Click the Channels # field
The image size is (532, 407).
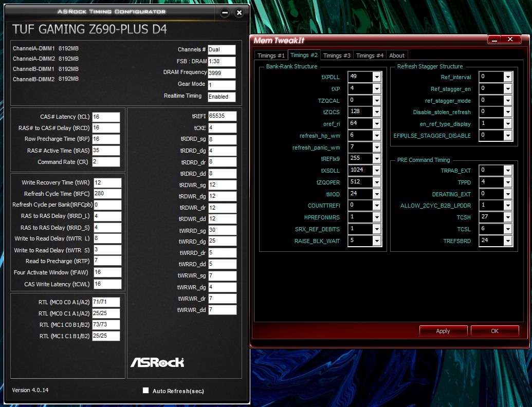[222, 50]
